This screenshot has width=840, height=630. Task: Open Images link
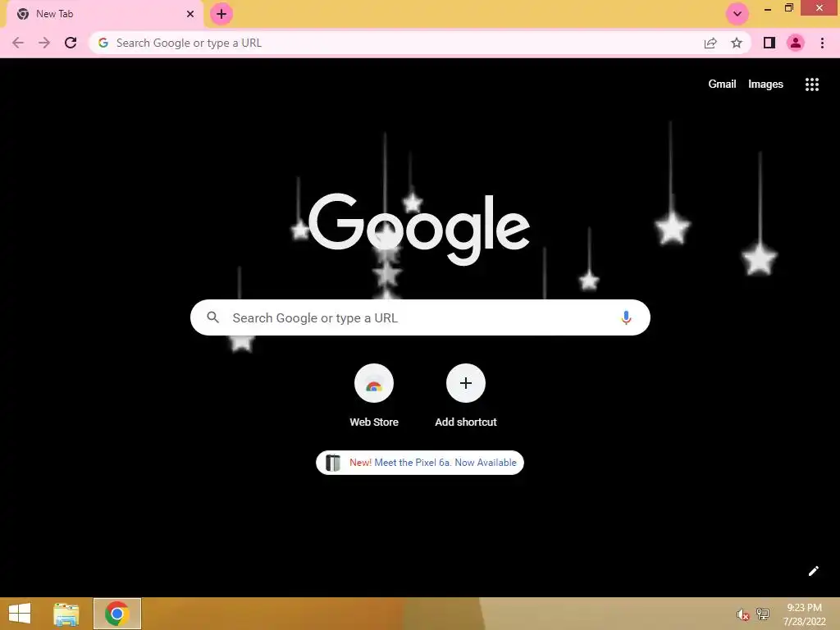coord(765,84)
